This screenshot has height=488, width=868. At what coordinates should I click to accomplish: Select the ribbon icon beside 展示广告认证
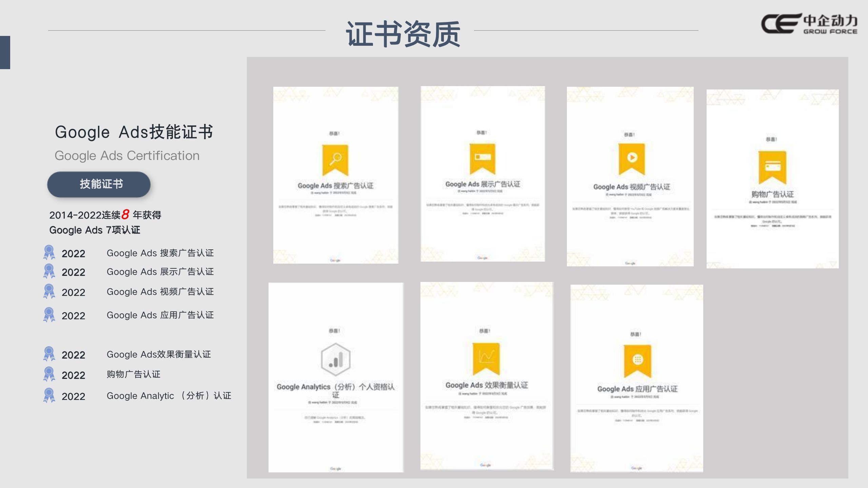tap(49, 271)
